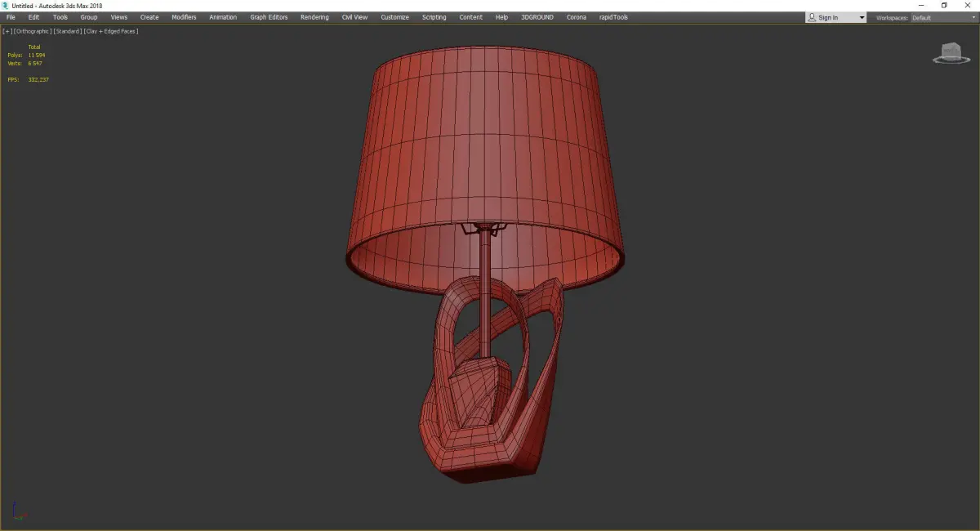Click the Verts count 6 547 value

tap(35, 63)
